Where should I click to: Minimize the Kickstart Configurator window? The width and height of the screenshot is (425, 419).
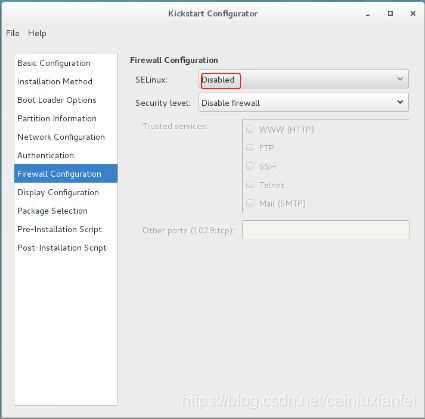click(x=368, y=14)
